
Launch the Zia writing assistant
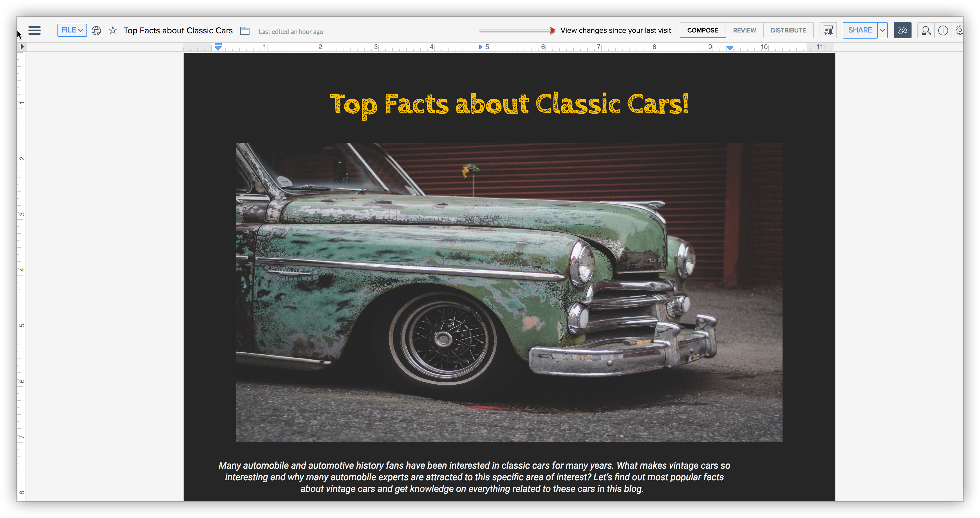click(x=902, y=30)
